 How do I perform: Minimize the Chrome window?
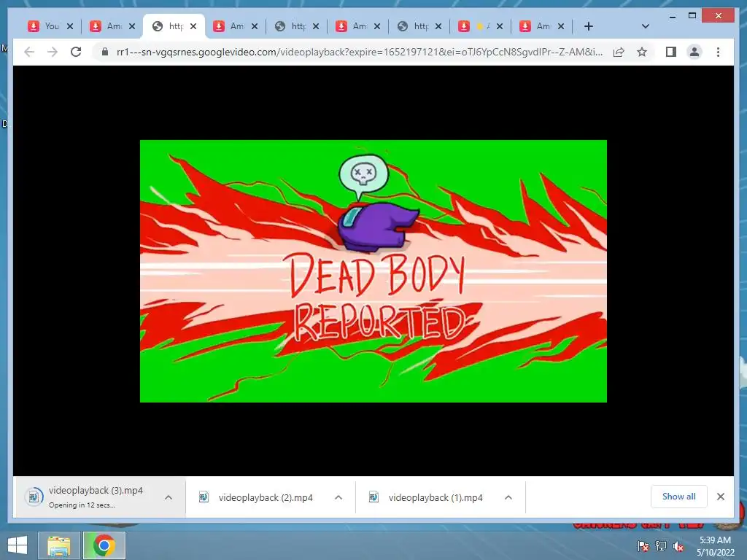point(672,16)
